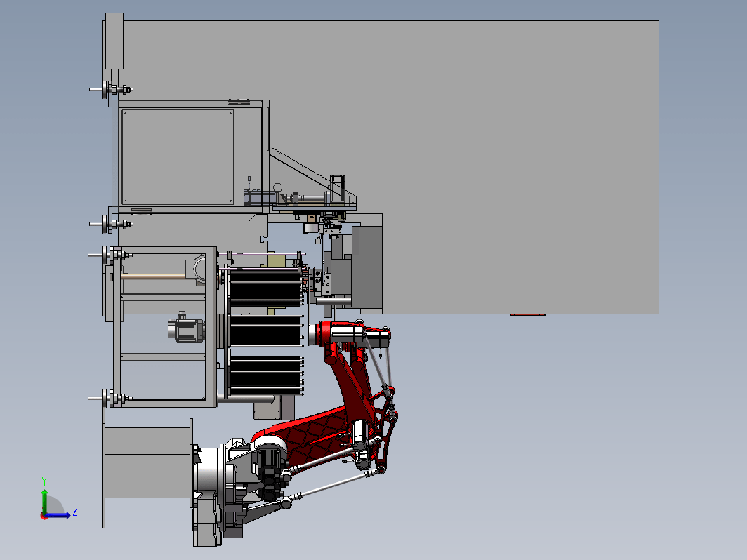
Task: Select the cabinet door panel with corner screws
Action: pyautogui.click(x=178, y=156)
